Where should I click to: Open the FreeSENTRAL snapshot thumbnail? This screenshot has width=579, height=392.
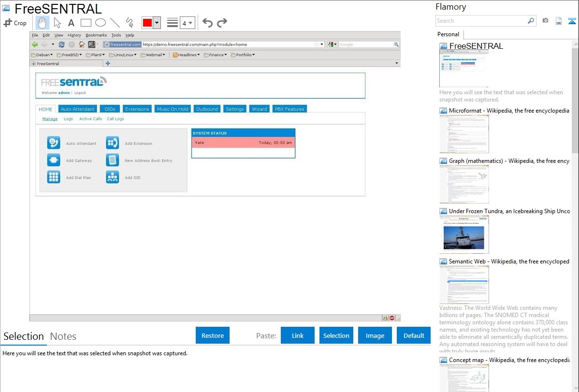coord(464,68)
